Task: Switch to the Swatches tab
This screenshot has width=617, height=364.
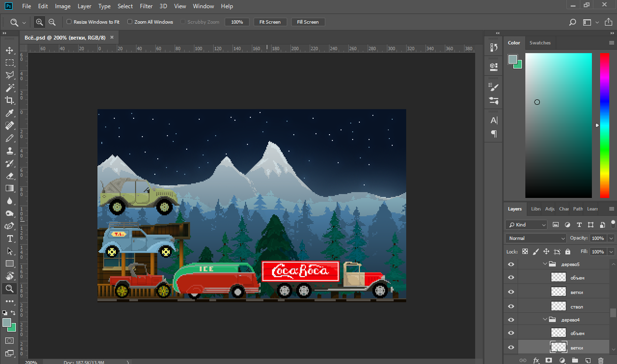Action: pyautogui.click(x=540, y=43)
